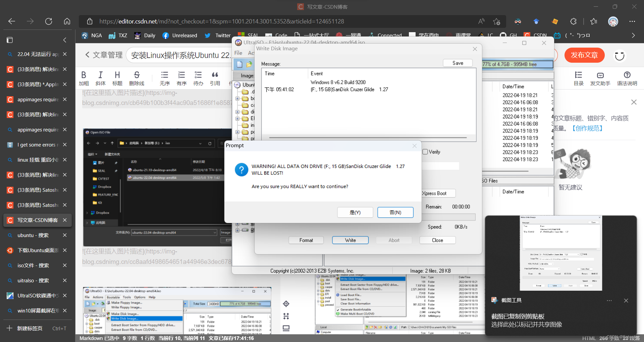Expand the first folder in UltraISO tree
Screen dimensions: 644x342
[237, 99]
